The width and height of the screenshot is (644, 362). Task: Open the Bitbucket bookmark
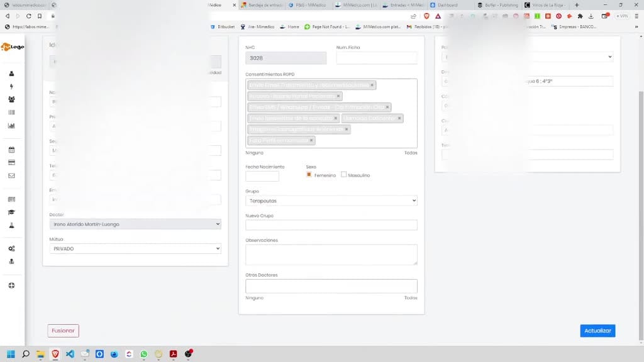click(x=223, y=26)
